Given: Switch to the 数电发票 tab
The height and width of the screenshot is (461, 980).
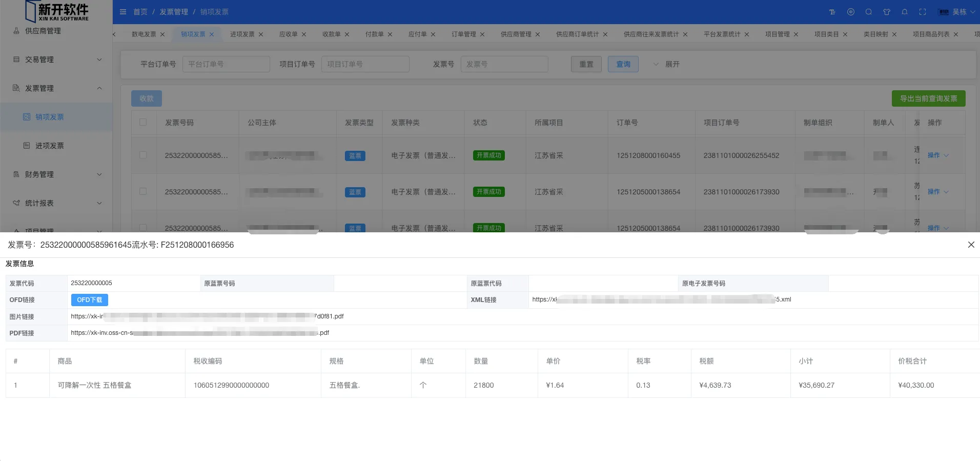Looking at the screenshot, I should 144,34.
